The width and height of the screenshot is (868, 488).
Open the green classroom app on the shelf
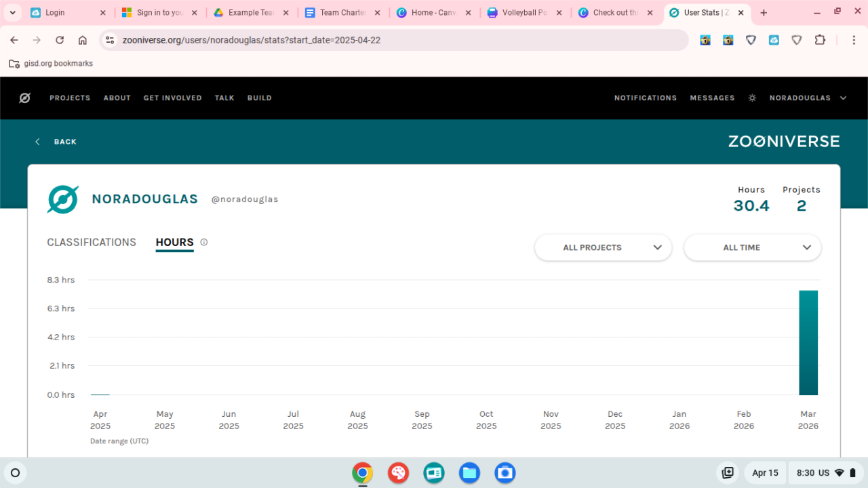tap(434, 473)
